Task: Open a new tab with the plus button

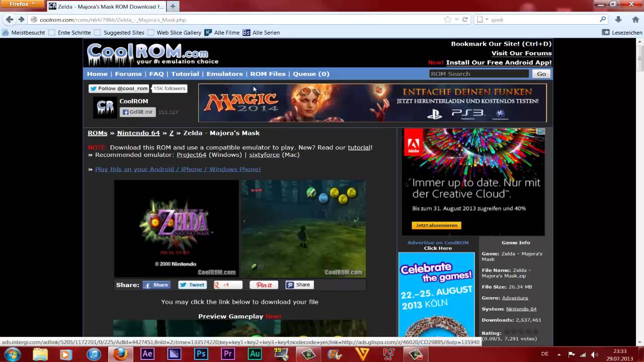Action: (x=173, y=7)
